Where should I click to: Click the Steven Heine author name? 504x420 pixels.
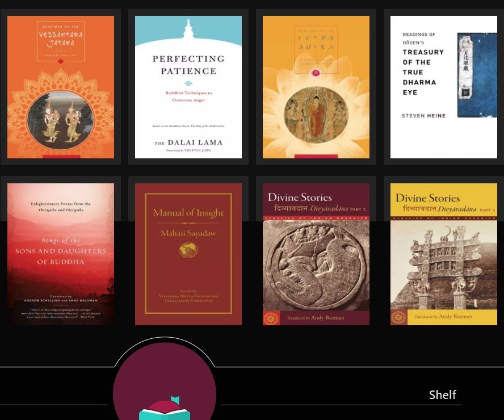423,116
